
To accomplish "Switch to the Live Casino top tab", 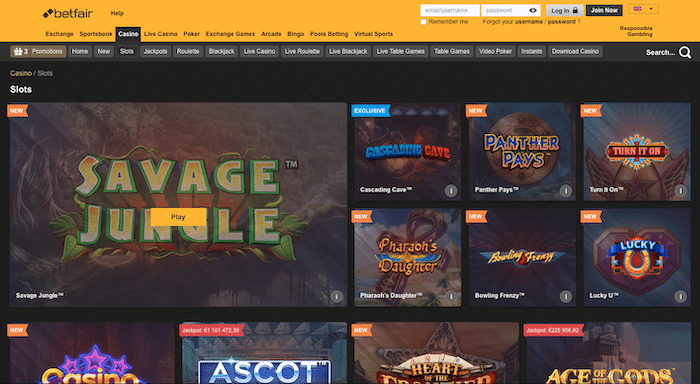I will point(161,34).
